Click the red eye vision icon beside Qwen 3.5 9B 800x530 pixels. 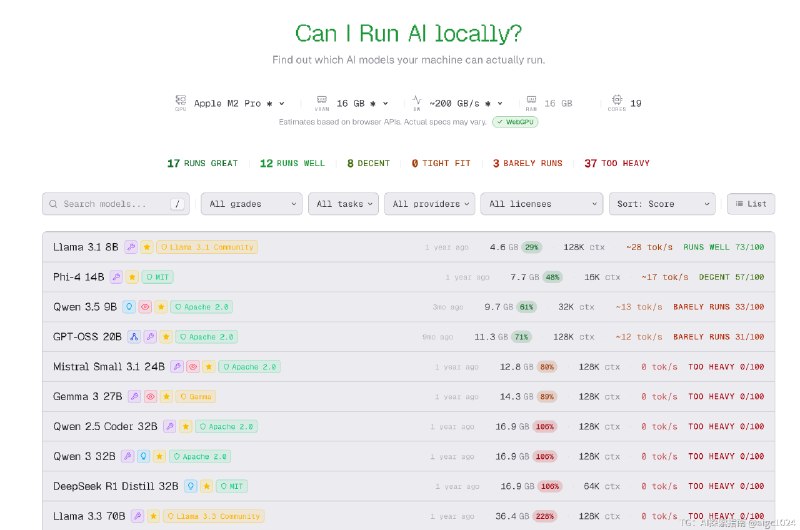[145, 307]
